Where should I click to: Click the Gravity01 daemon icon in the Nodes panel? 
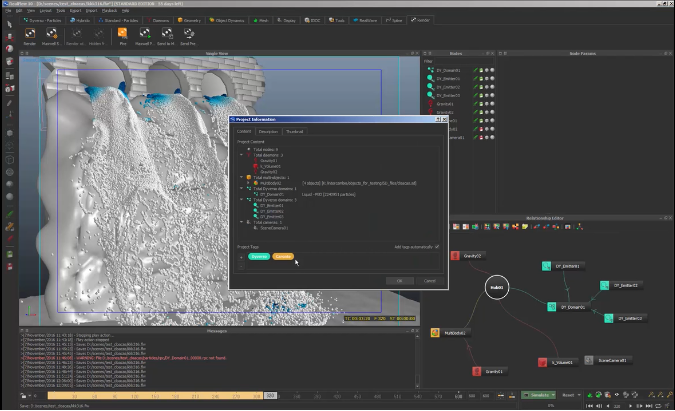tap(430, 104)
